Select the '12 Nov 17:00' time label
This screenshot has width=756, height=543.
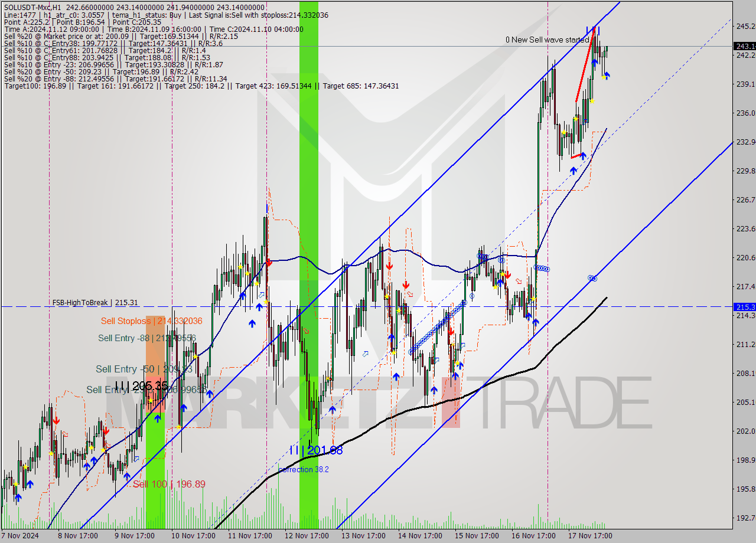[307, 536]
